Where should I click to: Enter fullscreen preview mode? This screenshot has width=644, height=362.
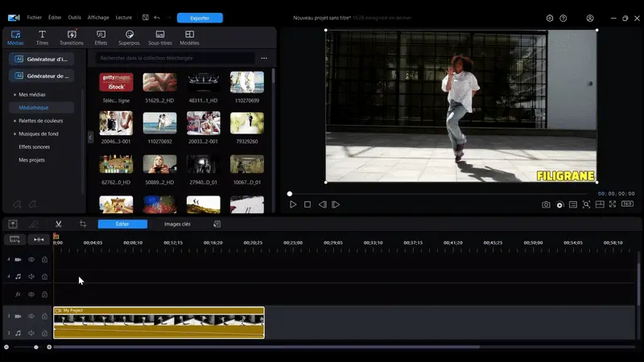[x=613, y=205]
